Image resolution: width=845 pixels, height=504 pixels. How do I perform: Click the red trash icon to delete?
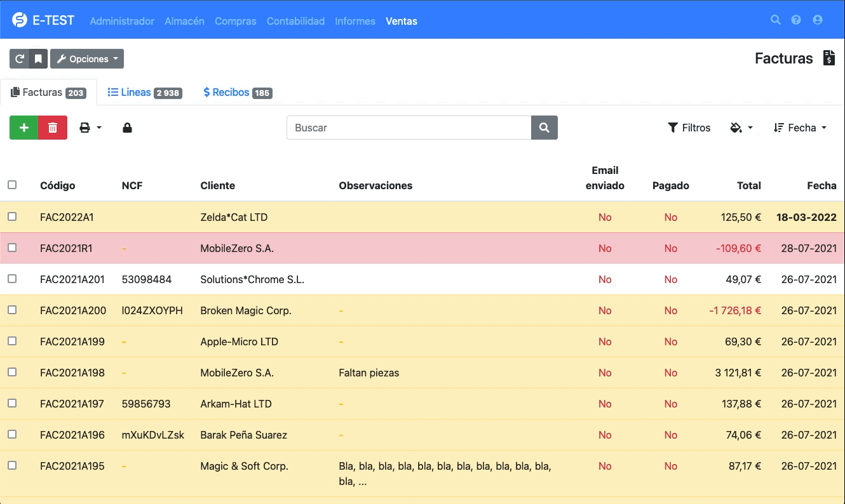pyautogui.click(x=53, y=127)
